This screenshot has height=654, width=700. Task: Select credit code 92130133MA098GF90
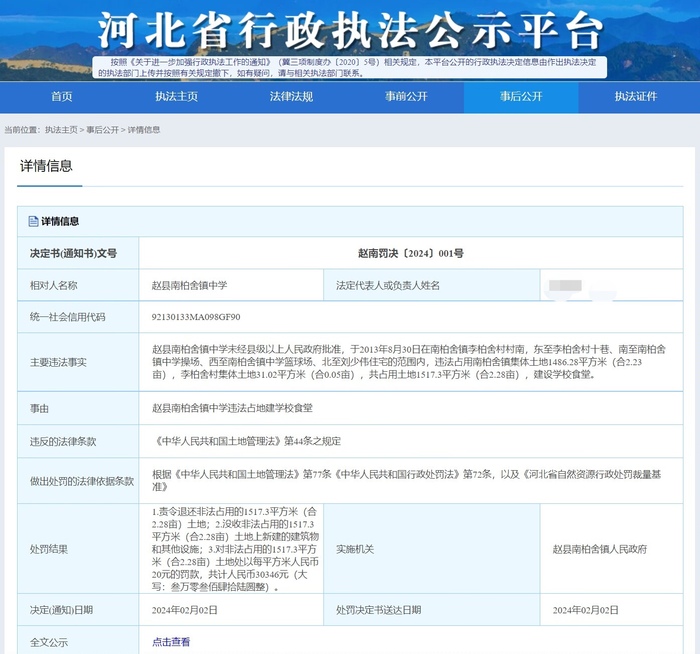[x=196, y=317]
